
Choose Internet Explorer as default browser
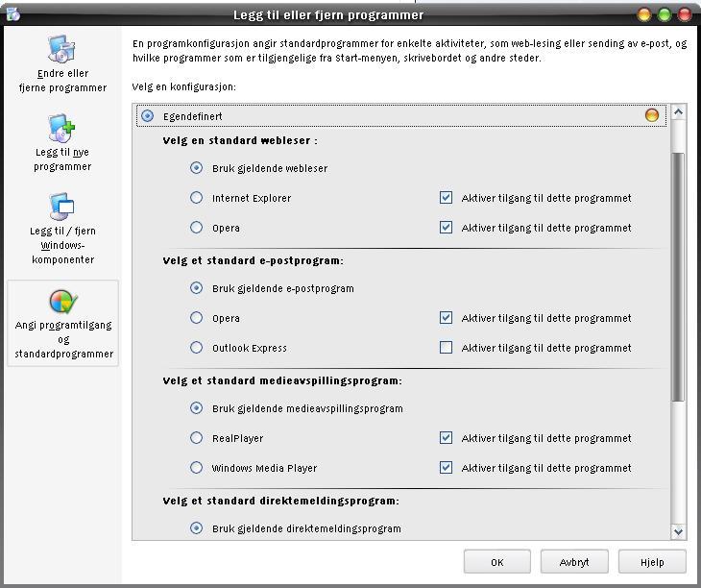[x=197, y=198]
